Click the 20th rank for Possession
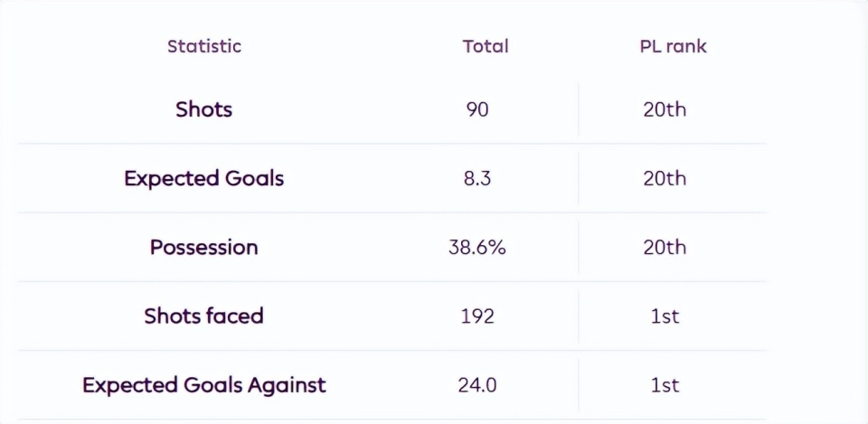 tap(665, 247)
